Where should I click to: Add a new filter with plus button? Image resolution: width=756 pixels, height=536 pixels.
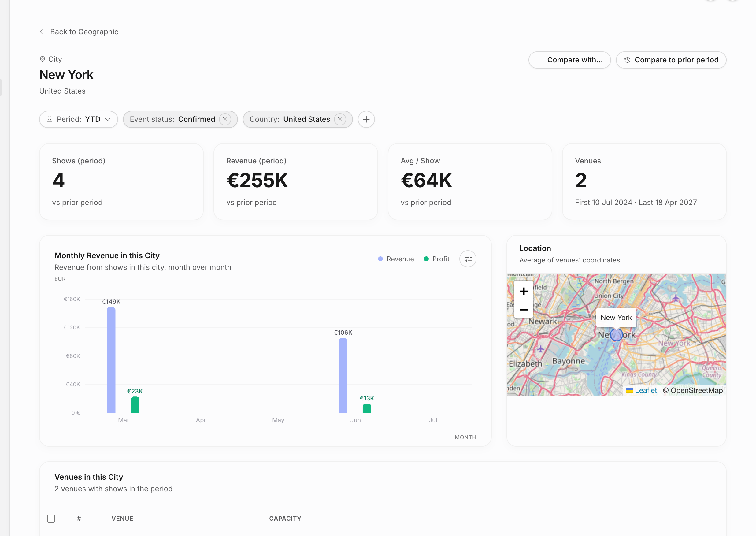[x=366, y=119]
